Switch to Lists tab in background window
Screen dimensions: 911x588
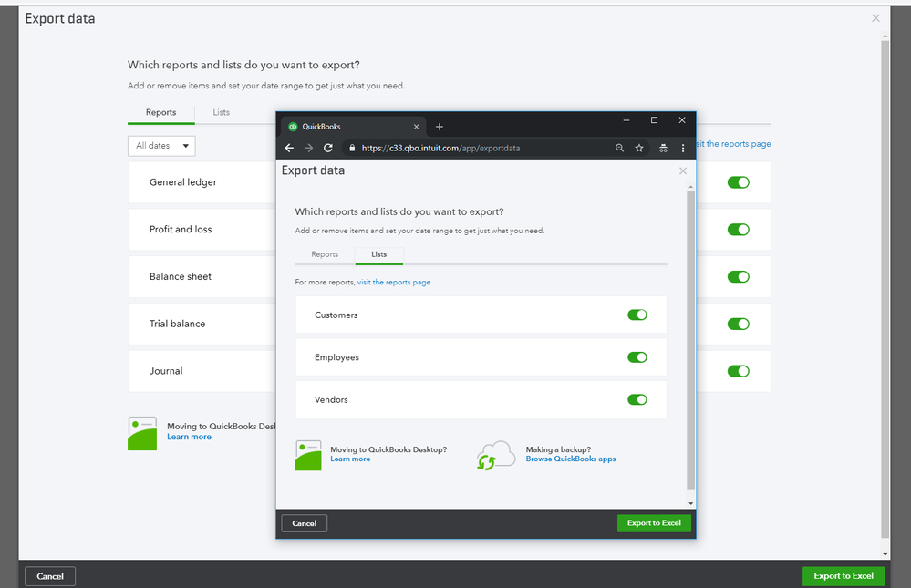tap(221, 113)
